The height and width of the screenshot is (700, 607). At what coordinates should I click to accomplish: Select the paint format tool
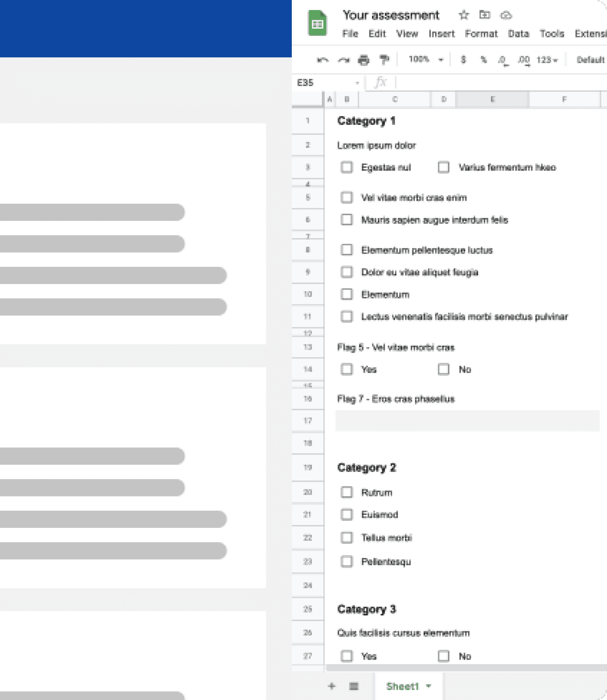pyautogui.click(x=384, y=60)
